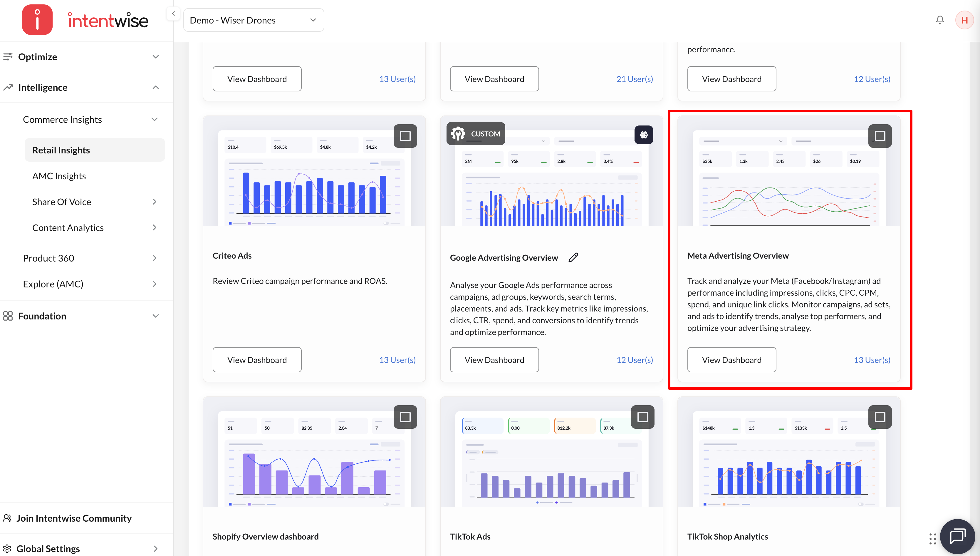The height and width of the screenshot is (556, 980).
Task: Click the Intelligence section label
Action: click(x=43, y=88)
